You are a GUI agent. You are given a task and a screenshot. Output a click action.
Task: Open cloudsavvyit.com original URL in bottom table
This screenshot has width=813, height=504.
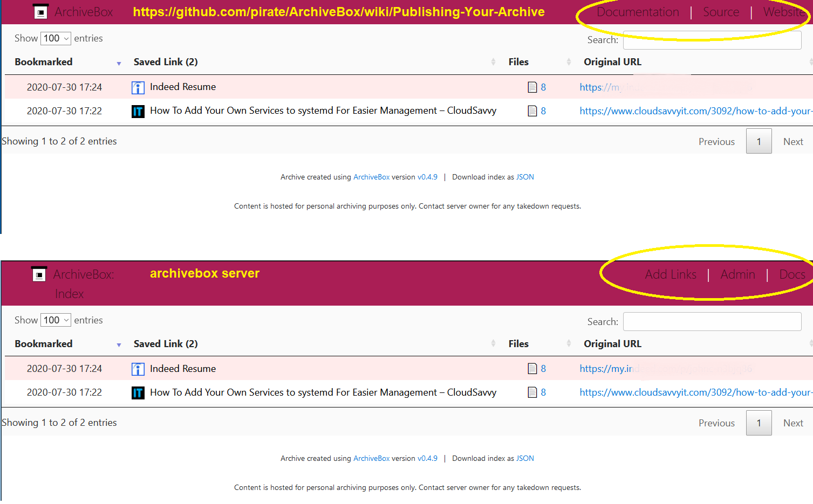[x=695, y=392]
